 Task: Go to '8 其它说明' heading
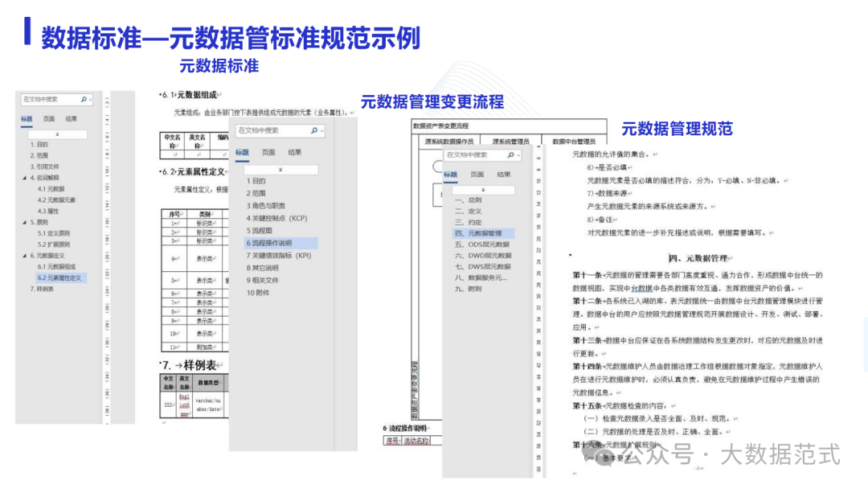tap(262, 268)
